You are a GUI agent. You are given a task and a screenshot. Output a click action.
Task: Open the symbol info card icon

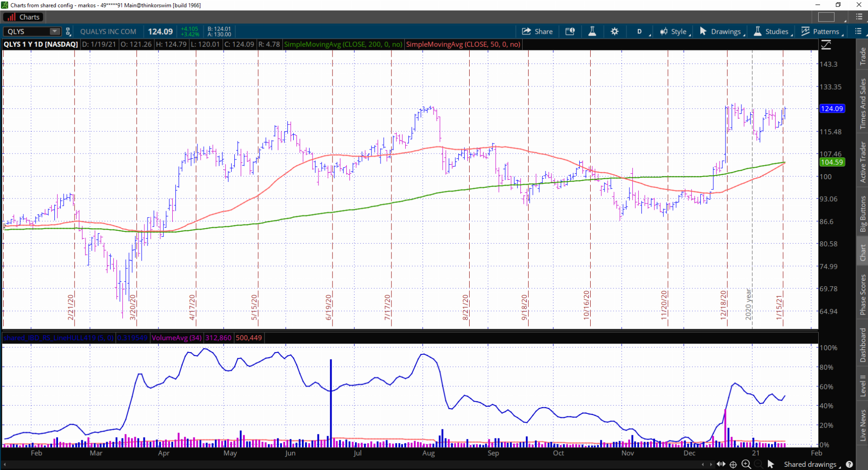click(570, 32)
